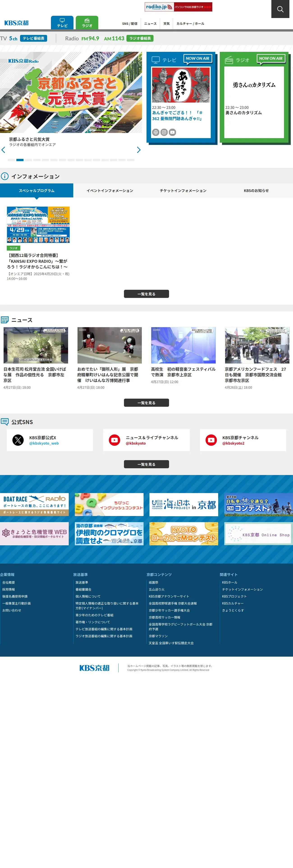The image size is (293, 868).
Task: Open the SNS / 配信 menu
Action: coord(129,24)
